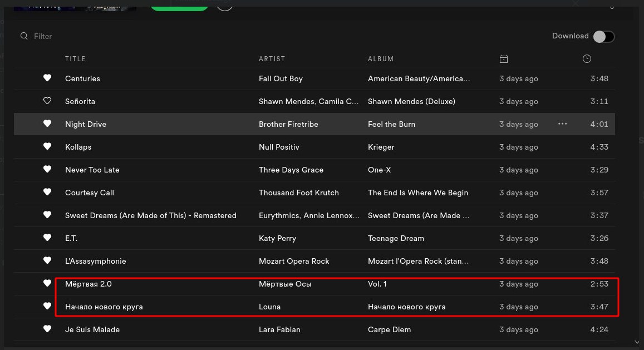Select the L'Assasymphonie track title
Image resolution: width=644 pixels, height=350 pixels.
95,262
